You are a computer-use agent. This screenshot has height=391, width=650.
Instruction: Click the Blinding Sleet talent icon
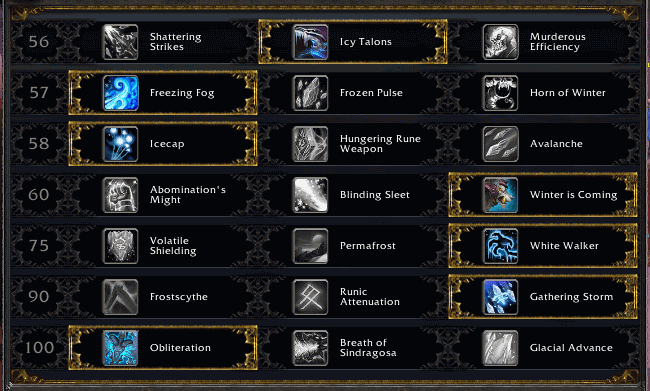pos(310,195)
